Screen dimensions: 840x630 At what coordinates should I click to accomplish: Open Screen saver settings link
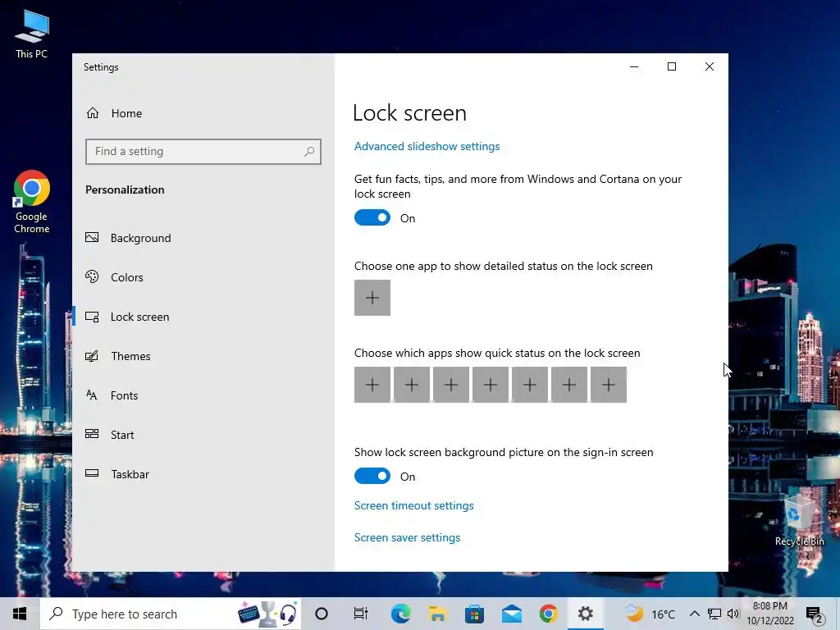click(x=407, y=537)
